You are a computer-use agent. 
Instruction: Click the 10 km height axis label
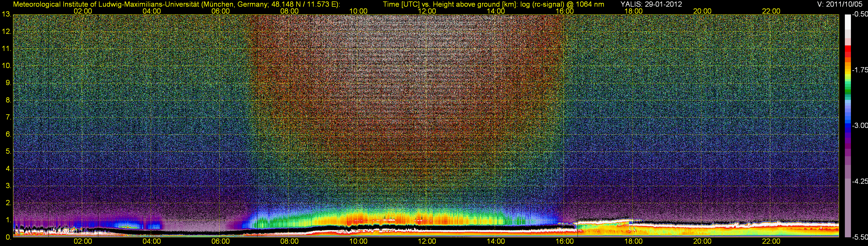click(x=6, y=66)
